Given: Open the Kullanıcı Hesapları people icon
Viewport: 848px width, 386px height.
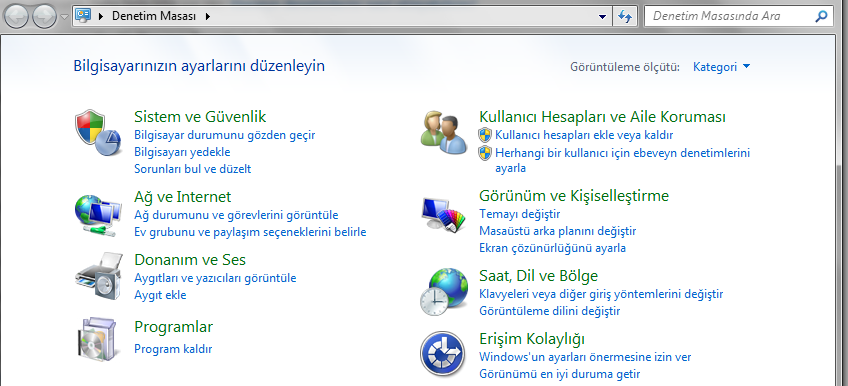Looking at the screenshot, I should tap(443, 132).
